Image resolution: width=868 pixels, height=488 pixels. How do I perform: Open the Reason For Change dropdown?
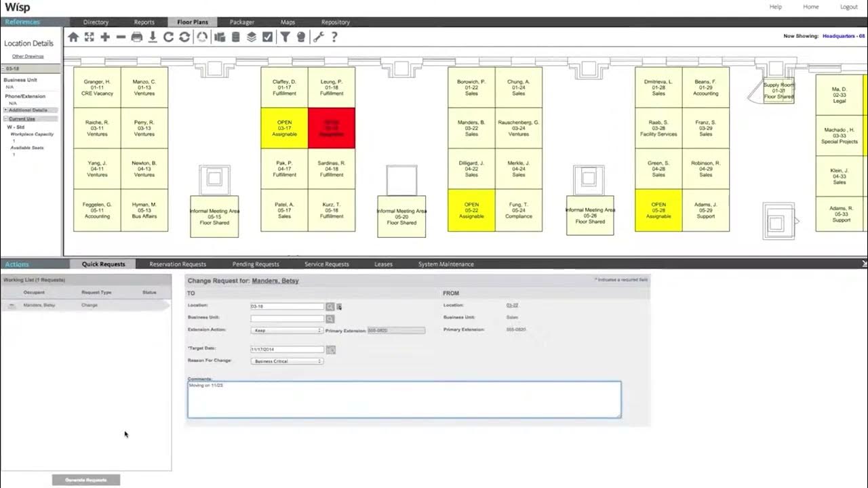(287, 361)
